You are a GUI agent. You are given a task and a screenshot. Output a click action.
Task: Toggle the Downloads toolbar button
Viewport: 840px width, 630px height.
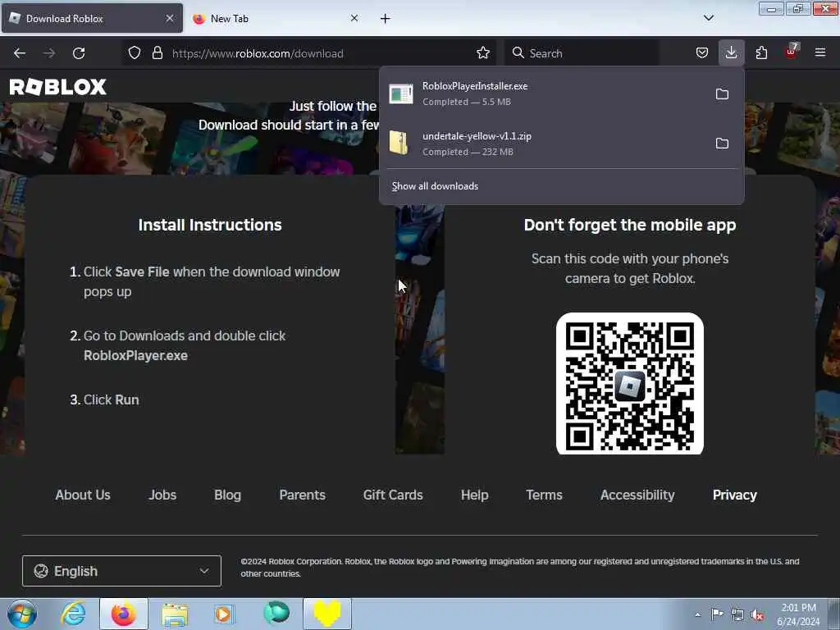(x=731, y=53)
